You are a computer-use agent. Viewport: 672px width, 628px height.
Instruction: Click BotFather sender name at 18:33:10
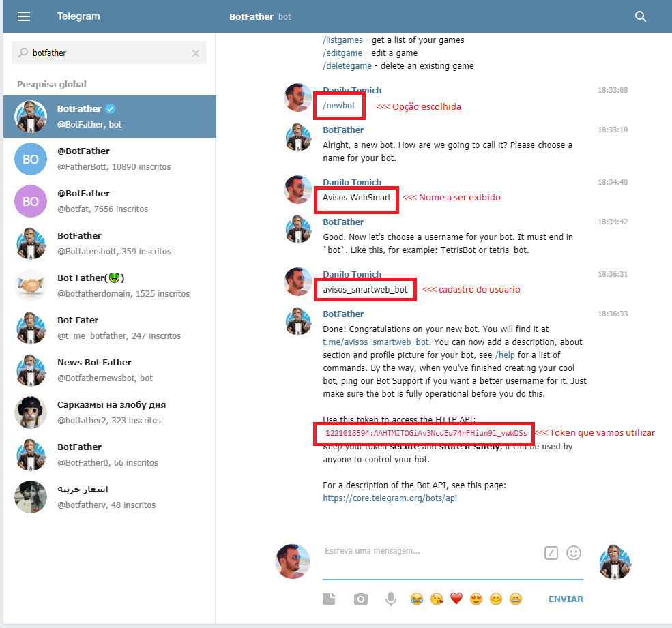343,130
